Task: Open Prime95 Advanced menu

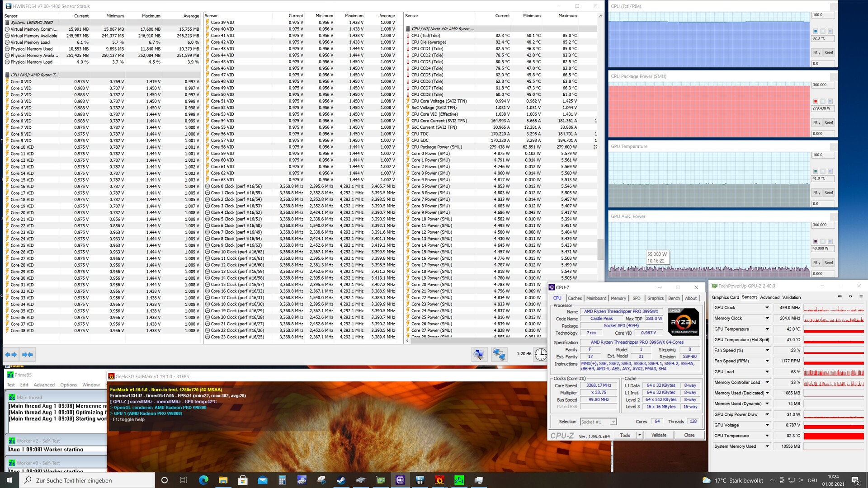Action: point(44,385)
